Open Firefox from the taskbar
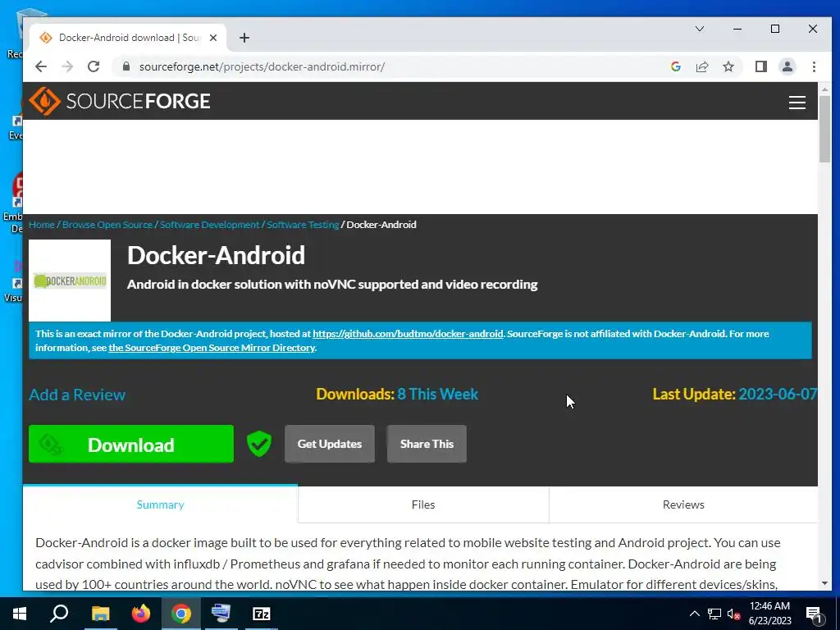Screen dimensions: 840x630 141,614
